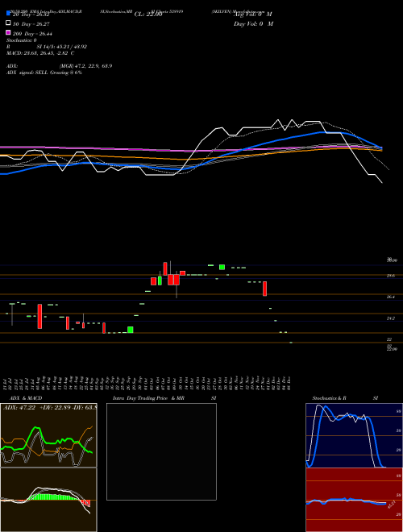
Task: Click the empty Intra Day Trading Price panel
Action: pos(161,451)
